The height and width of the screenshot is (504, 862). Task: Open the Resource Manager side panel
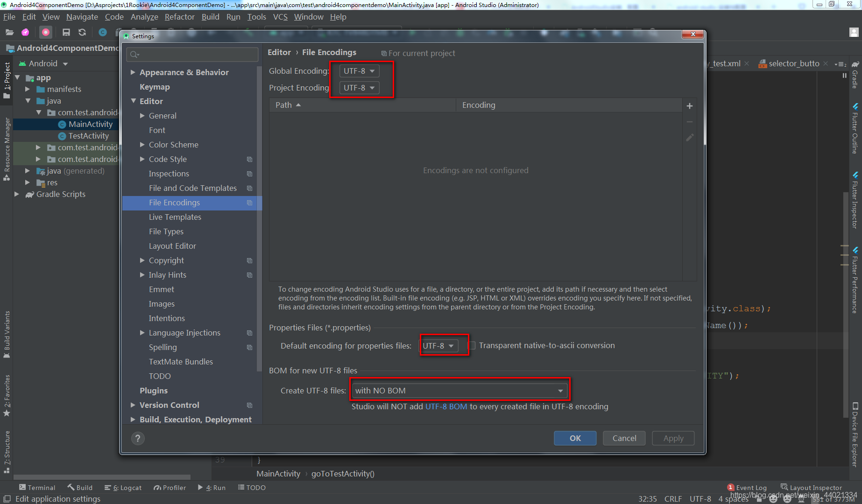click(x=7, y=149)
